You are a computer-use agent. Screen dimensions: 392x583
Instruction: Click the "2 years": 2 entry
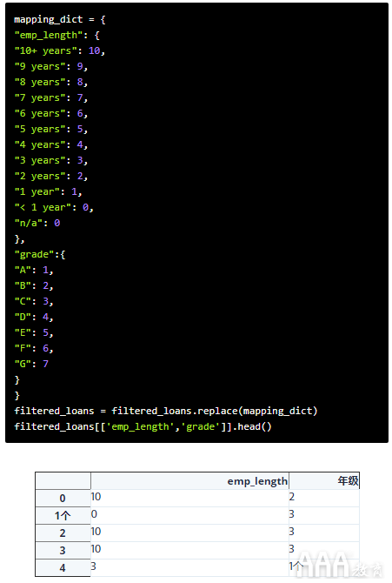pyautogui.click(x=51, y=176)
